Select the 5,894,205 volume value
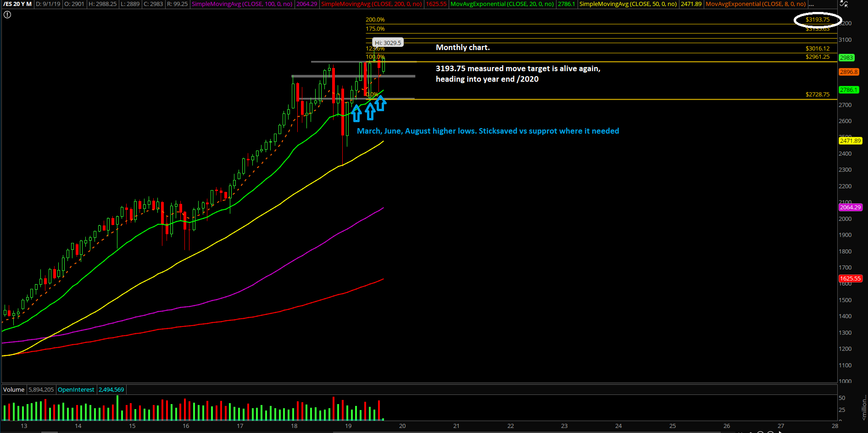 point(41,389)
